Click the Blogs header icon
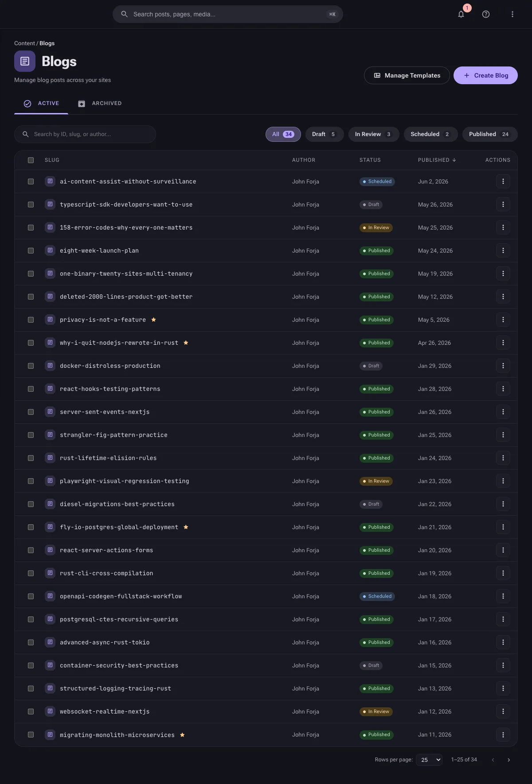532x784 pixels. point(25,61)
